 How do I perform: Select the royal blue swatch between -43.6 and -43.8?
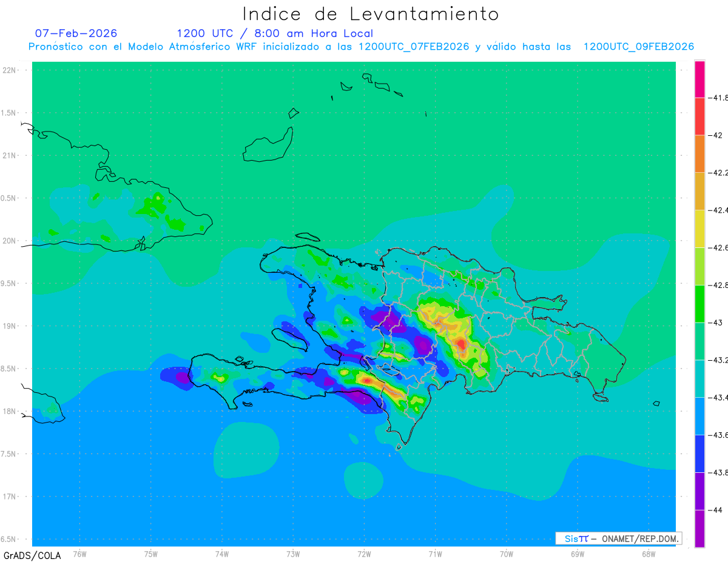(x=699, y=454)
